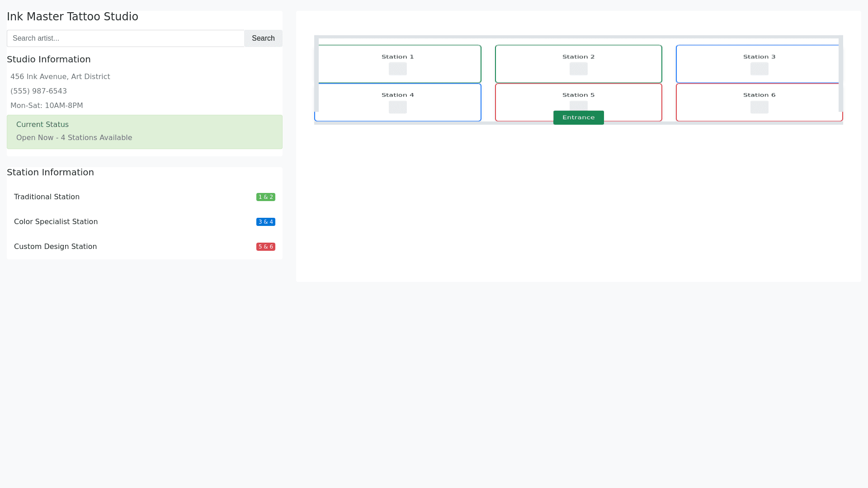Click the Current Status open banner

coord(145,131)
